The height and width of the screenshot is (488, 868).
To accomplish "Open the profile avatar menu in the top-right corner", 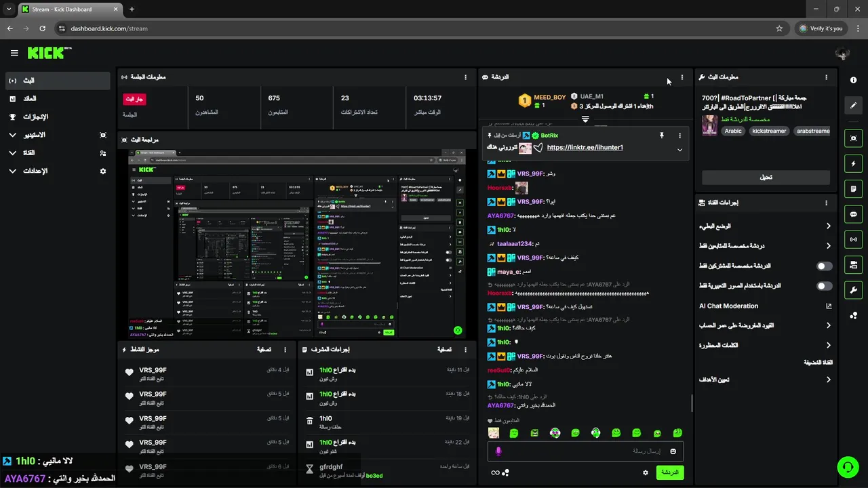I will [x=842, y=54].
